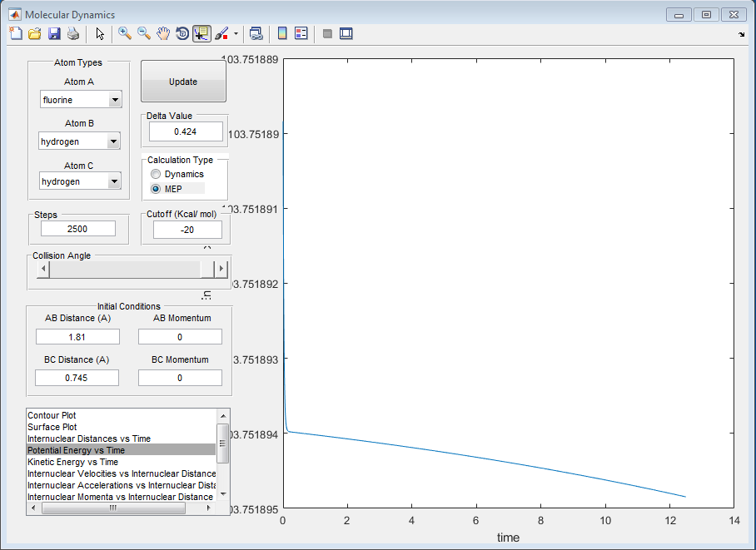This screenshot has height=550, width=756.
Task: Click the New Figure icon
Action: click(16, 33)
